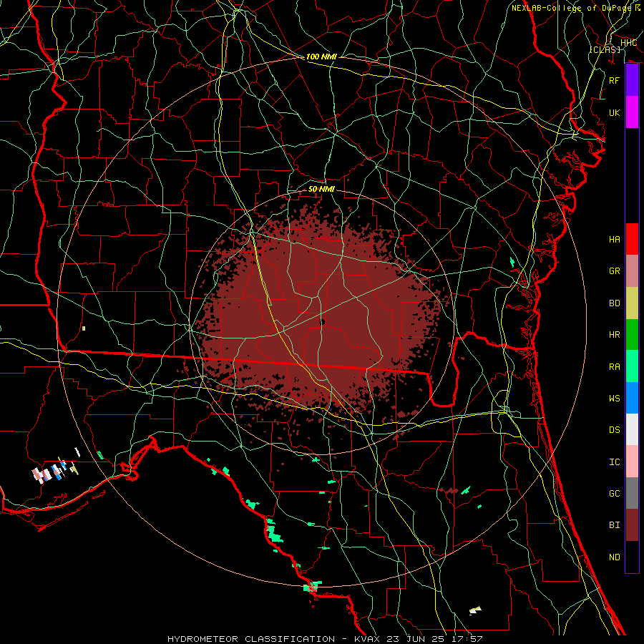This screenshot has width=644, height=644.
Task: Click the "[CLAS]" label above legend
Action: 605,49
